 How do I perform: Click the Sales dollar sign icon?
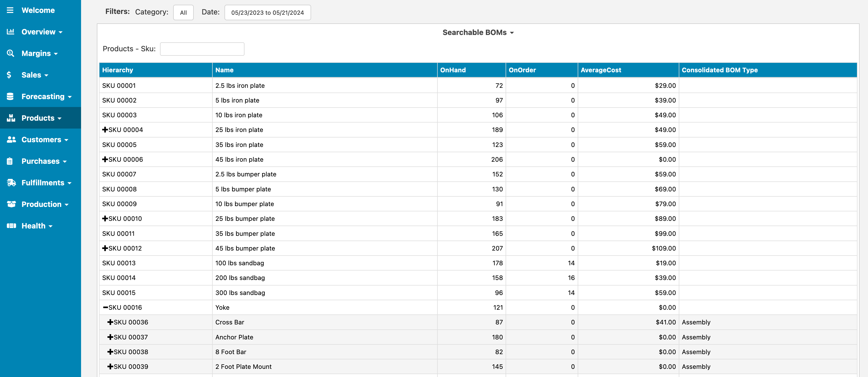click(9, 75)
